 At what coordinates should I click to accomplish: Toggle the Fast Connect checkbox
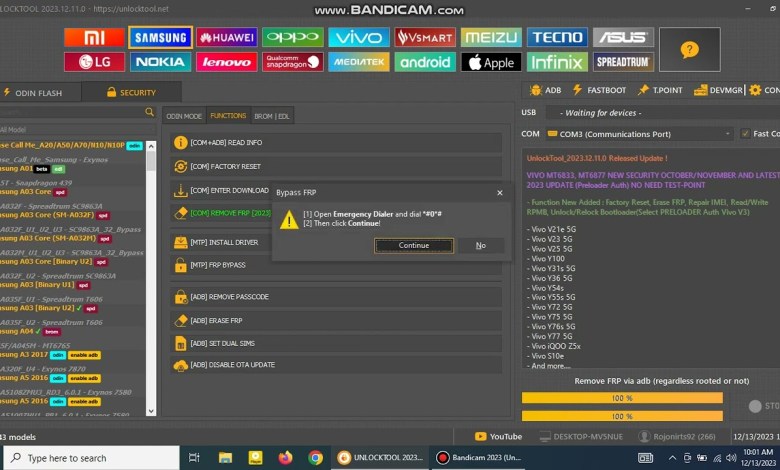[x=743, y=134]
